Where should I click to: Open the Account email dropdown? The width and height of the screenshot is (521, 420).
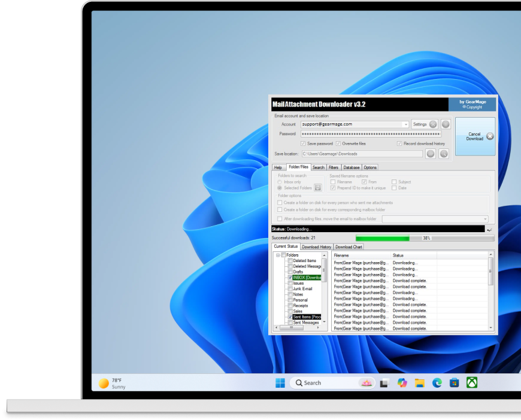coord(405,124)
